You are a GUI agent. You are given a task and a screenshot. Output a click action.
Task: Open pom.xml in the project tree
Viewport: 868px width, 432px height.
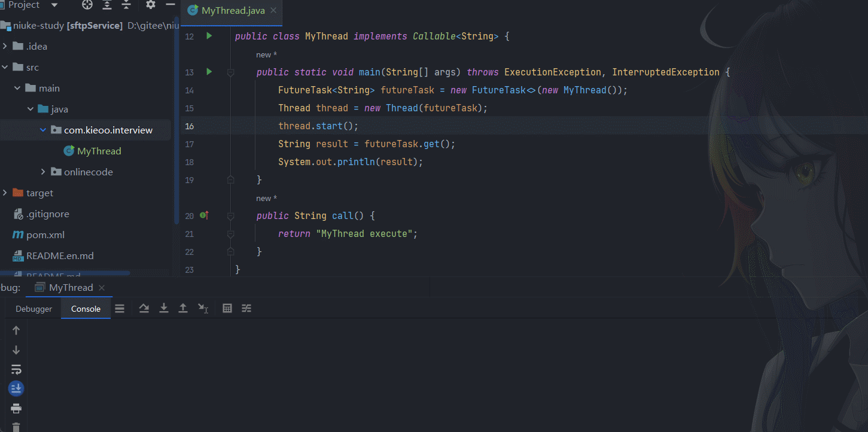[45, 235]
